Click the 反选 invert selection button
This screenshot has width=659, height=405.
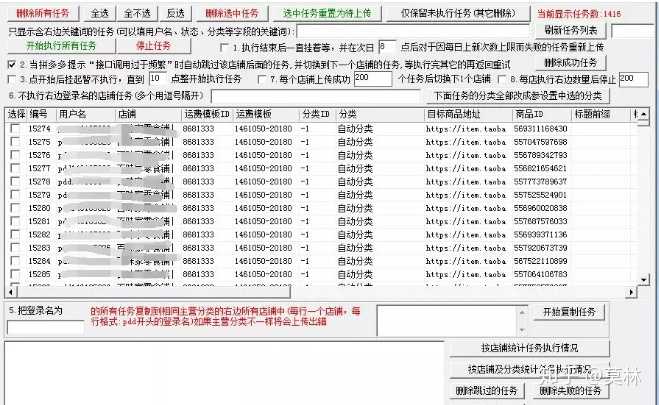click(x=175, y=14)
